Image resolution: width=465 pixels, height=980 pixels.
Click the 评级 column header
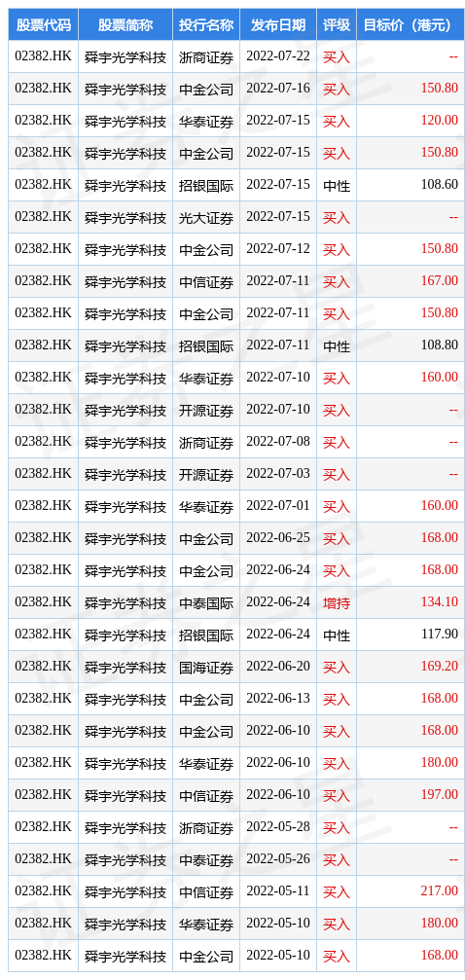337,25
